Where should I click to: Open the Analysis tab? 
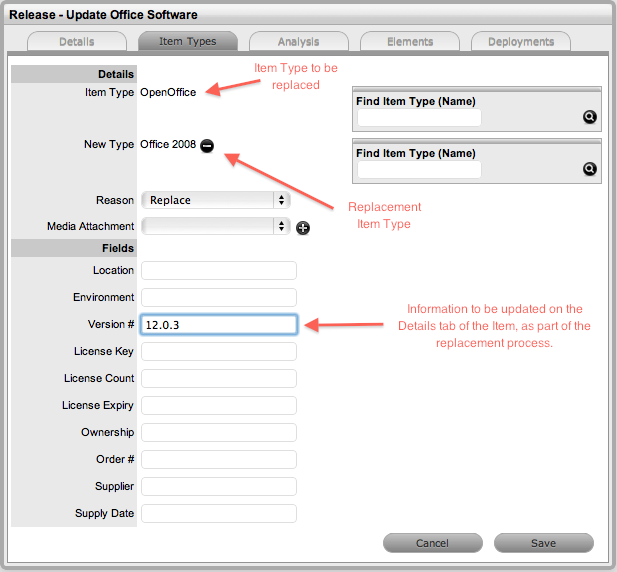tap(299, 41)
